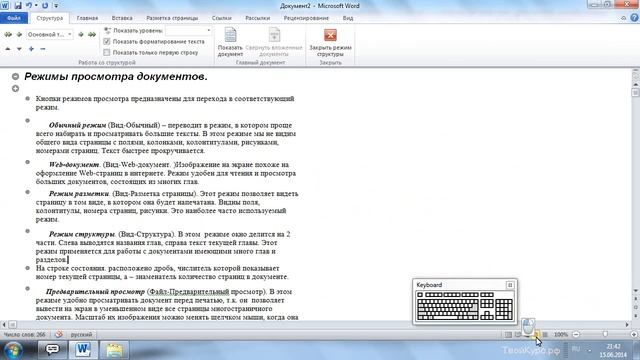
Task: Click RU input language indicator
Action: click(576, 349)
